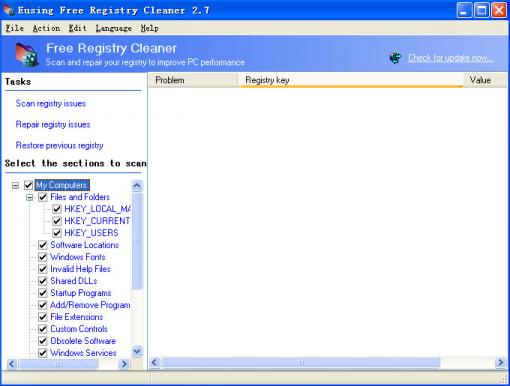This screenshot has height=386, width=510.
Task: Click tree scrollbar down arrow
Action: pos(137,351)
